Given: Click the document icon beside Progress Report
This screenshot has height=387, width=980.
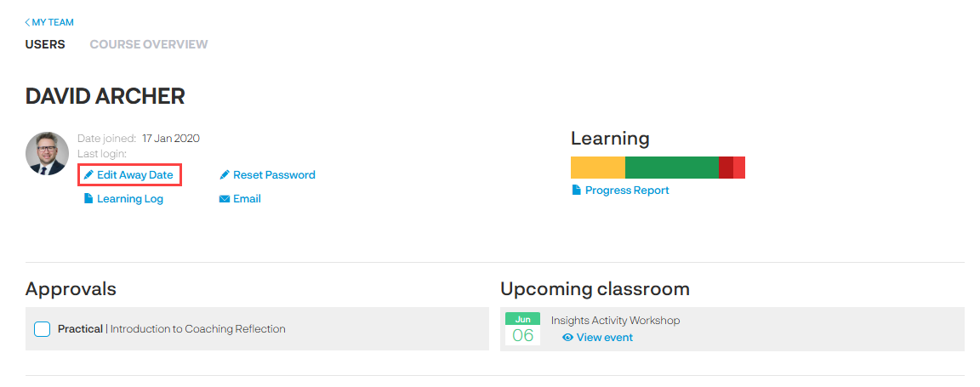Looking at the screenshot, I should point(577,191).
